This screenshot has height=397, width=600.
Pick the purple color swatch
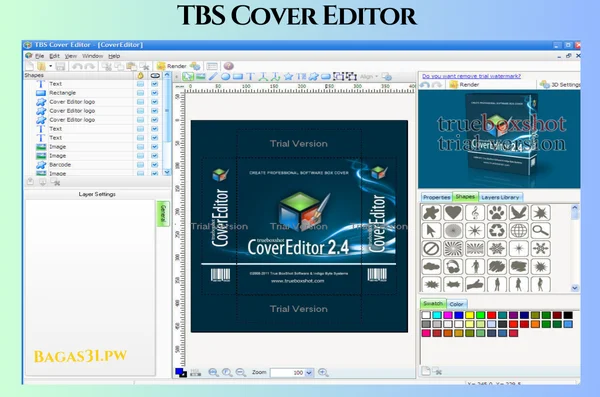click(514, 315)
